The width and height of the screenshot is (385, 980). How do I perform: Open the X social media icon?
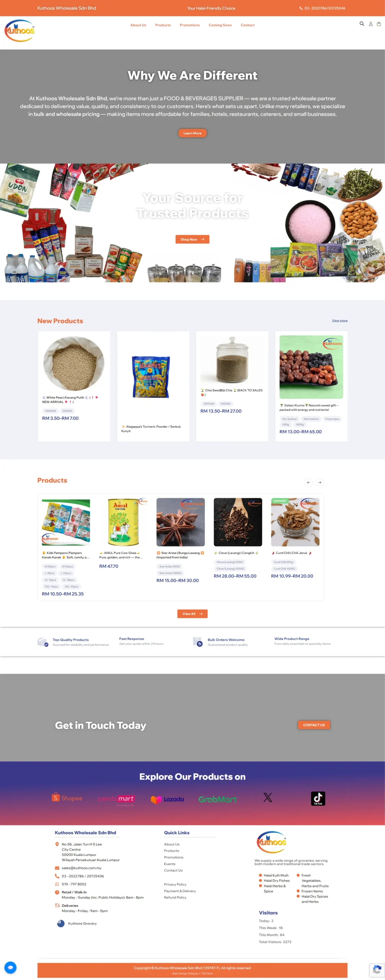click(268, 797)
